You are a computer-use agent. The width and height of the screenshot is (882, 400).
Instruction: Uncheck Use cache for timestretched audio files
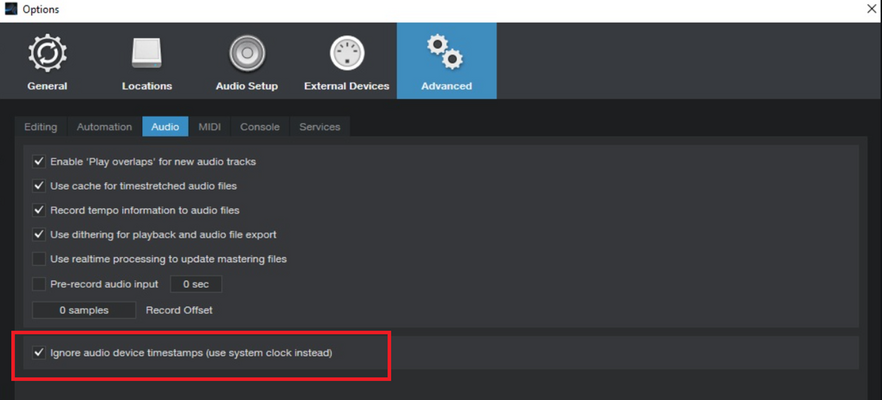[x=39, y=186]
